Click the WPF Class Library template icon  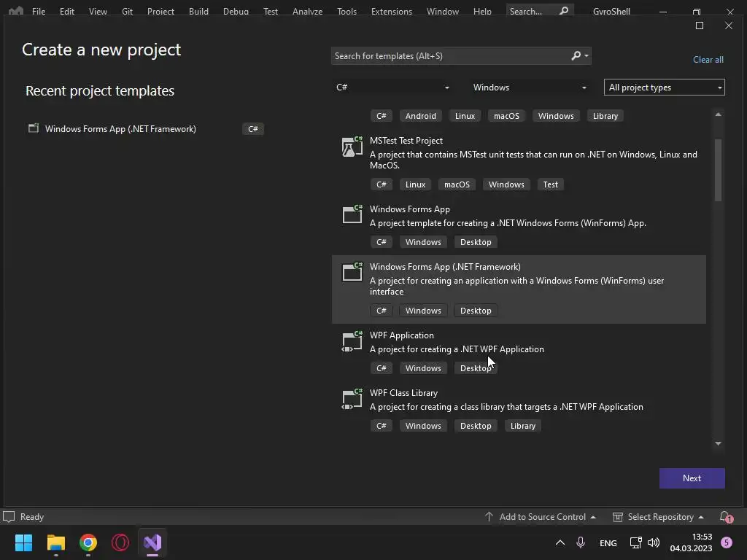pos(352,399)
